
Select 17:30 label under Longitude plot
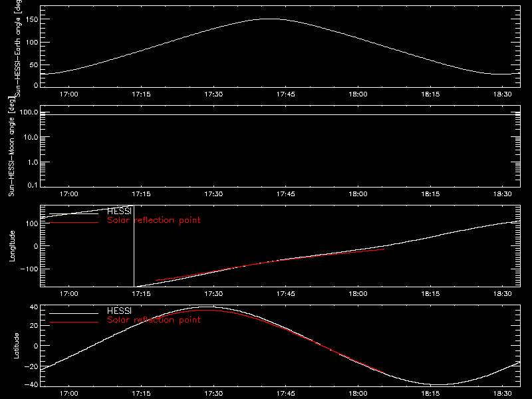click(213, 293)
